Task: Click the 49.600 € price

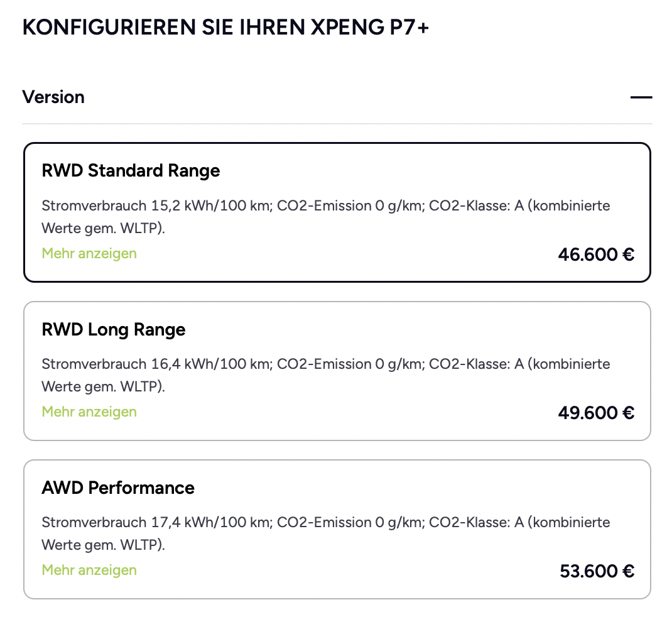Action: [596, 413]
